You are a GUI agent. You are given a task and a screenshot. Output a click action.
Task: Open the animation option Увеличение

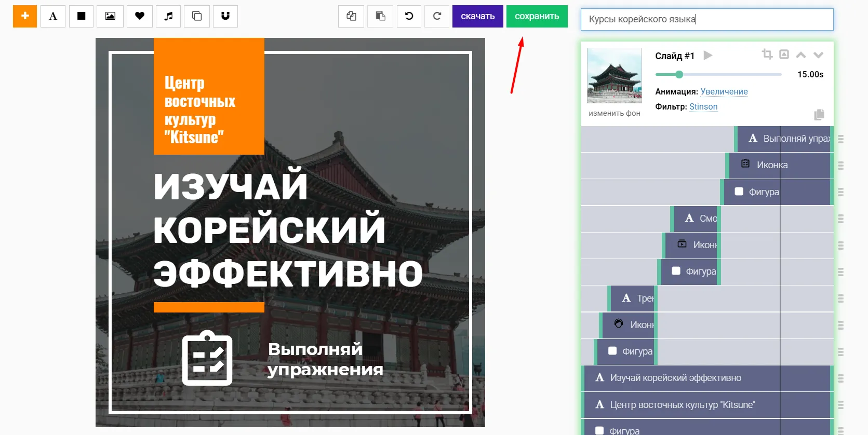(724, 91)
